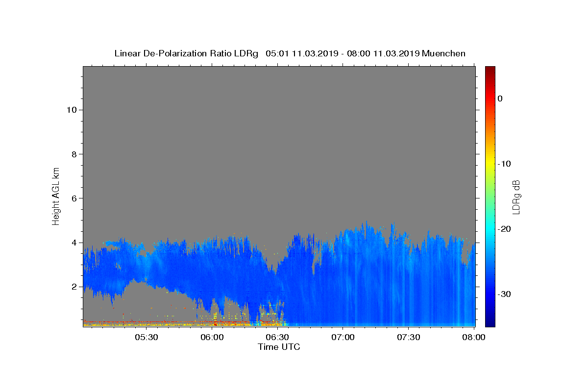The height and width of the screenshot is (392, 588).
Task: Click the 06:30 time tick label
Action: pyautogui.click(x=277, y=337)
